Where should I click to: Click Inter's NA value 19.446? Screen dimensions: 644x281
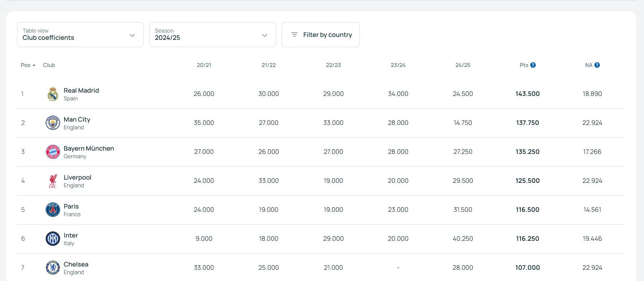click(x=592, y=239)
